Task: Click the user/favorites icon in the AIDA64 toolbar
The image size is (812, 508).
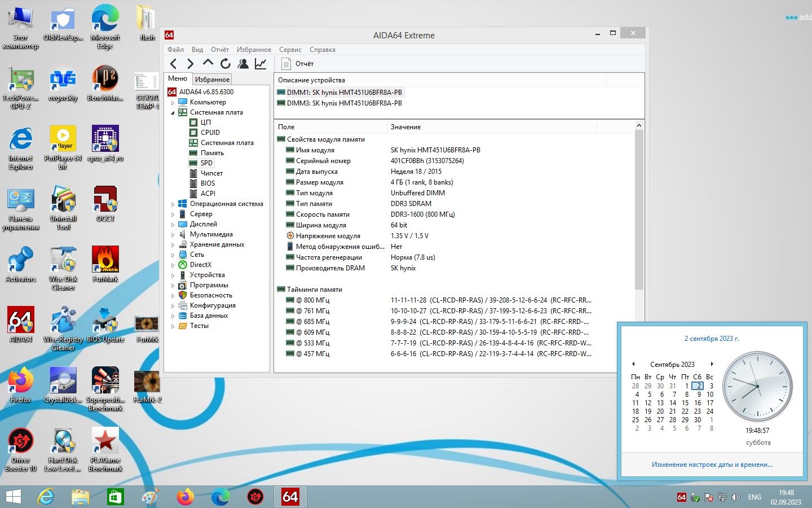Action: click(243, 64)
